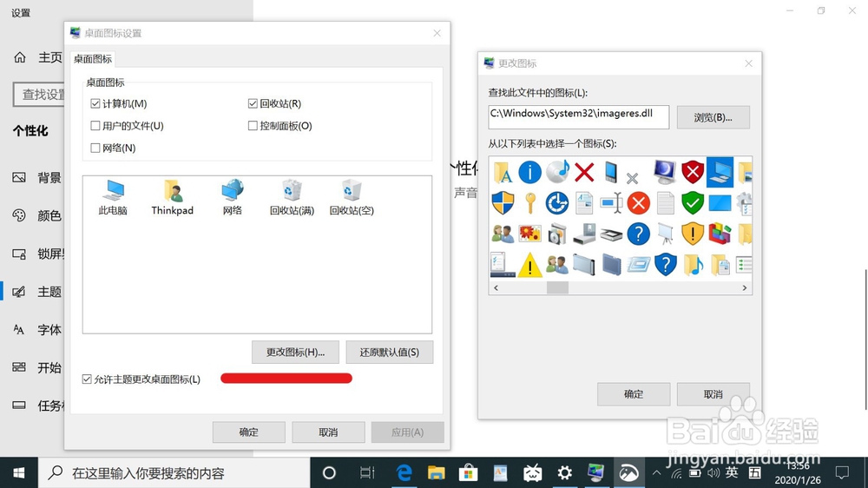Uncheck the 回收站(R) checkbox
This screenshot has height=488, width=868.
tap(253, 103)
